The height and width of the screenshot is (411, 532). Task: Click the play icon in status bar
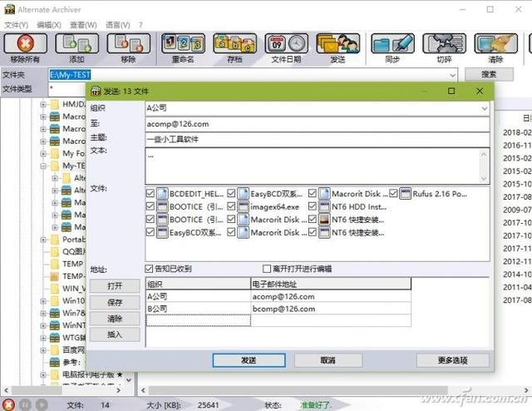tap(41, 404)
